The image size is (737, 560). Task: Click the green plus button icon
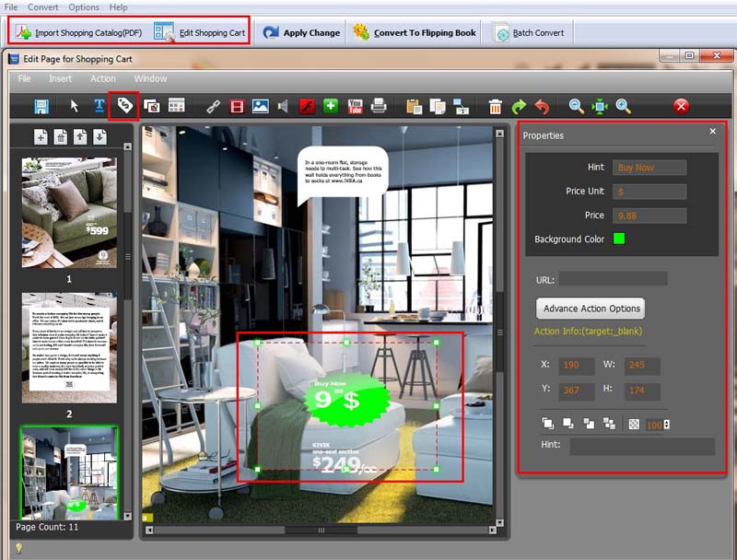click(x=331, y=106)
